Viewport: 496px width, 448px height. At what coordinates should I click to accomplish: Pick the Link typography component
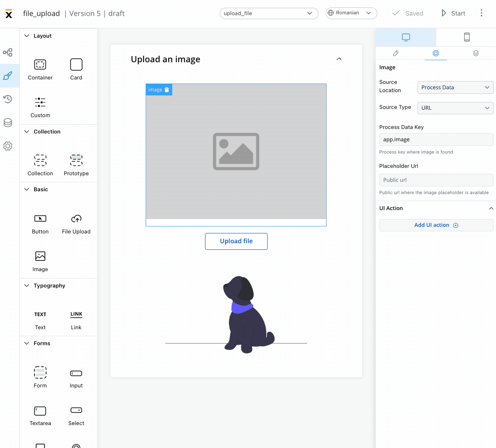(x=76, y=320)
